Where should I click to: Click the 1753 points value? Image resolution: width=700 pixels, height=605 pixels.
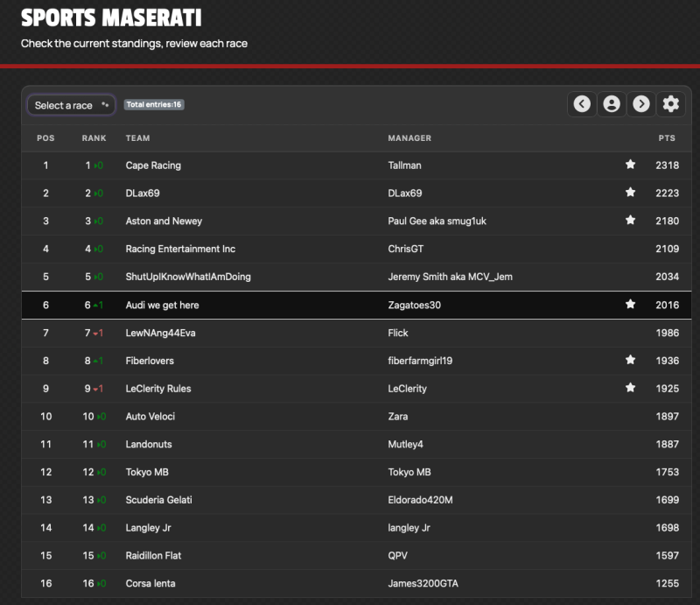coord(667,472)
